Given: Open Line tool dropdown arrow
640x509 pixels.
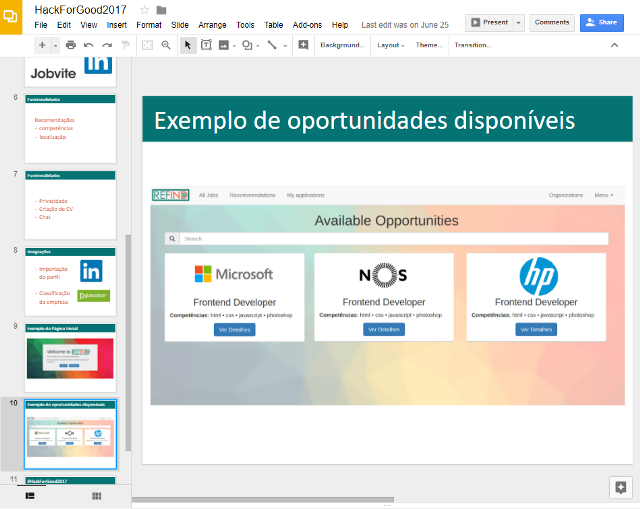Looking at the screenshot, I should pos(285,46).
